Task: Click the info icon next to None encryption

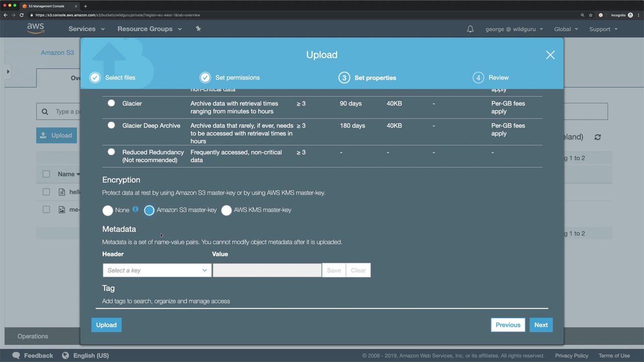Action: pyautogui.click(x=135, y=209)
